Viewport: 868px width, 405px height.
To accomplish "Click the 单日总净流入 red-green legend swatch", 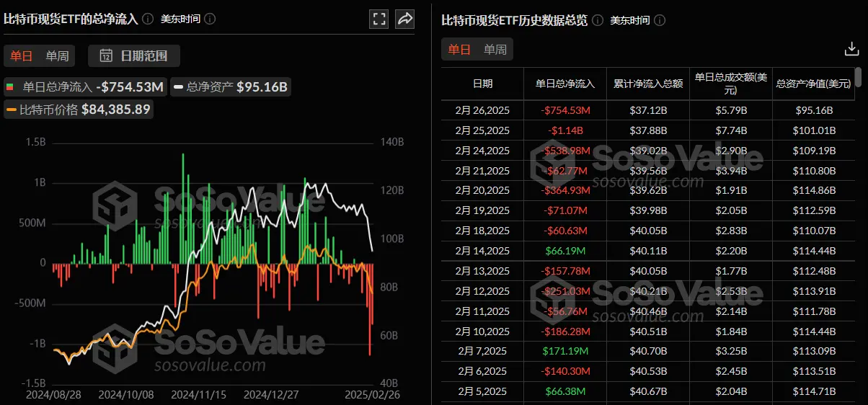I will (12, 87).
